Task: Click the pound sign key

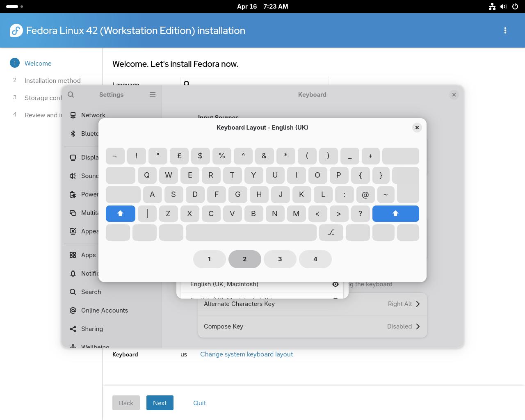Action: point(179,156)
